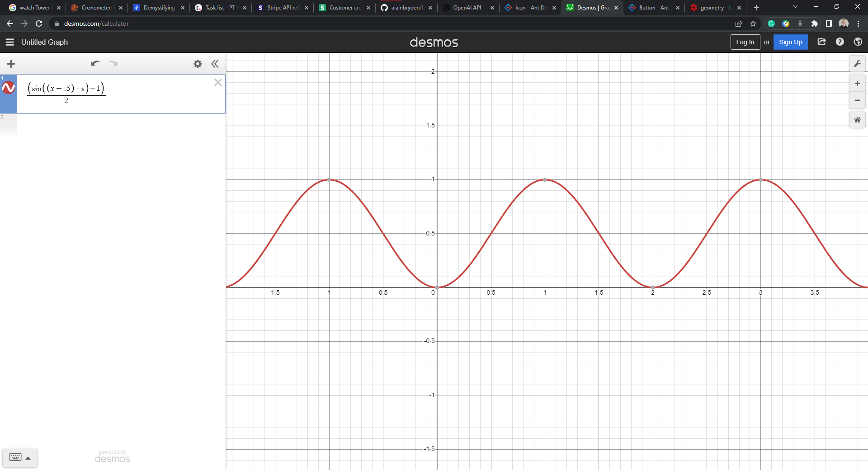Open the Help question mark icon
Viewport: 868px width, 470px height.
[840, 42]
